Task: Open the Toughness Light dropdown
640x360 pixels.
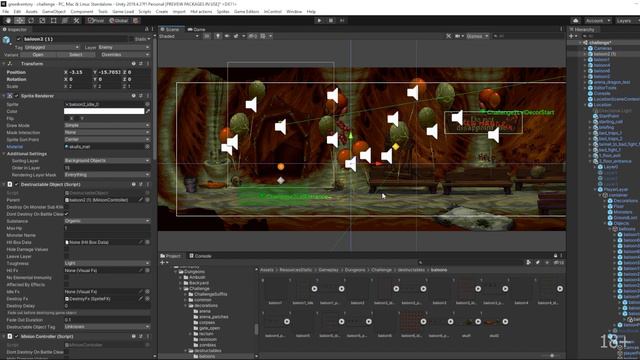Action: 107,263
